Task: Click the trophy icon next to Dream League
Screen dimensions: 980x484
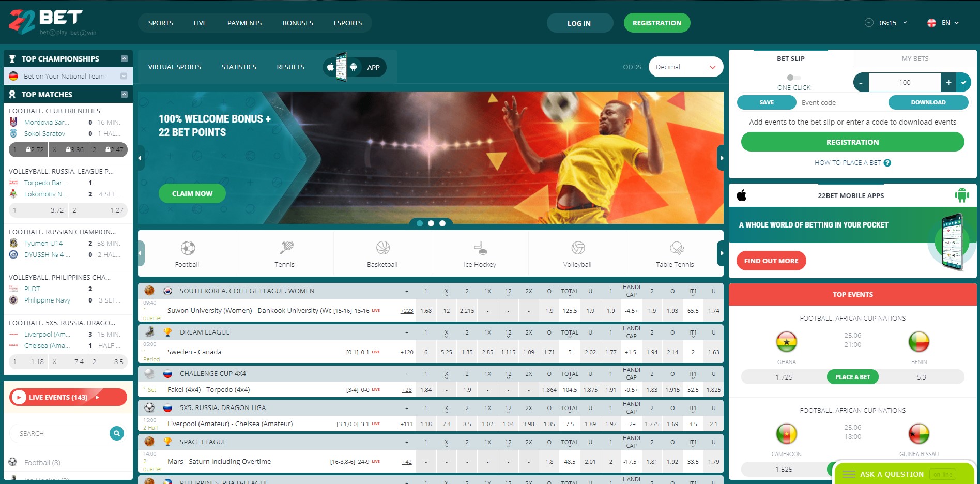Action: coord(167,332)
